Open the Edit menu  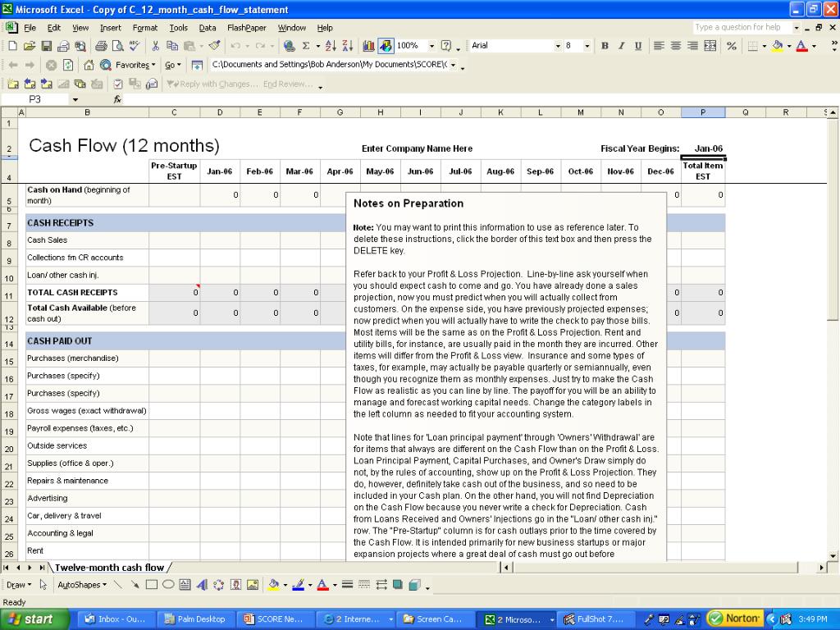coord(53,28)
